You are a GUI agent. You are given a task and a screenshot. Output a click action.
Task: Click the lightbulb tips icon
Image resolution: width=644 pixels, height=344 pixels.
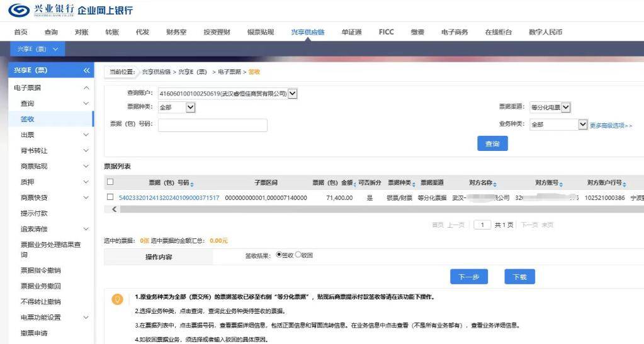coord(117,299)
